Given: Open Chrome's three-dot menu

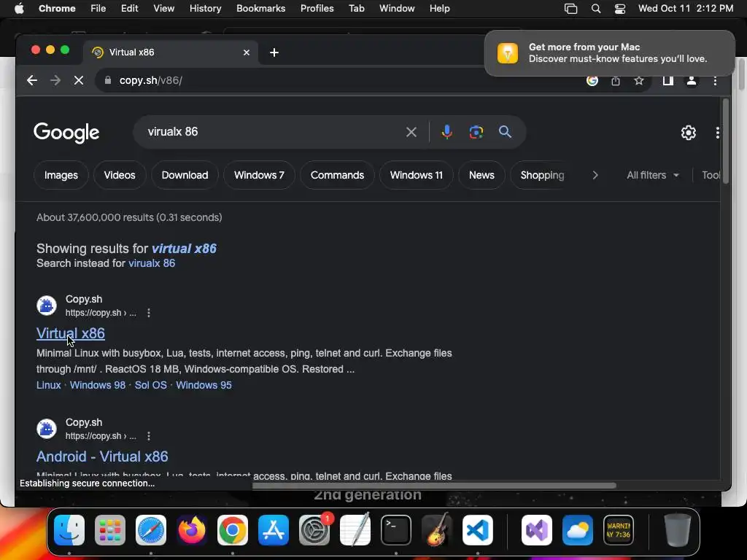Looking at the screenshot, I should (x=715, y=81).
